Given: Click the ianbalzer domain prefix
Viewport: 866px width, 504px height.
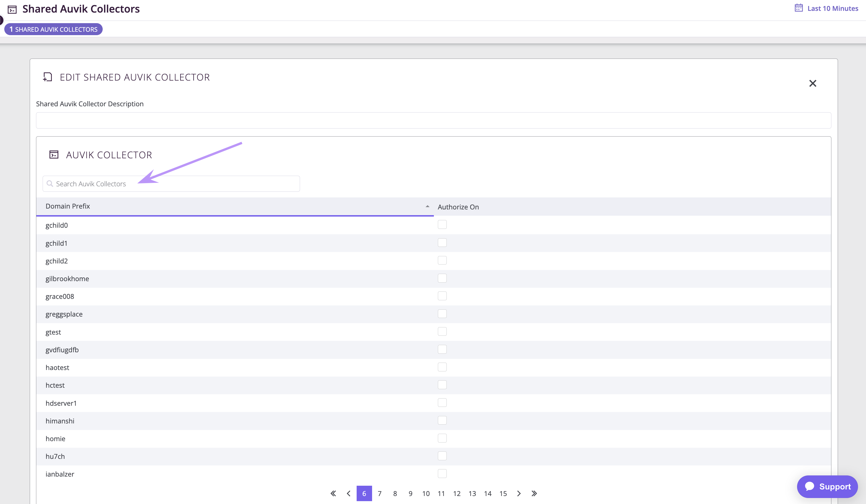Looking at the screenshot, I should tap(60, 474).
